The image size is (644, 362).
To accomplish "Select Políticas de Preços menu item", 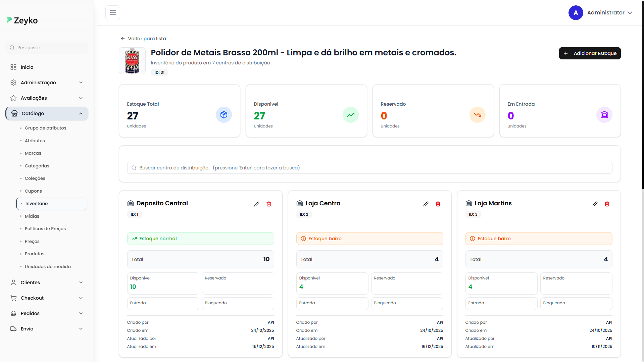I will click(x=45, y=229).
